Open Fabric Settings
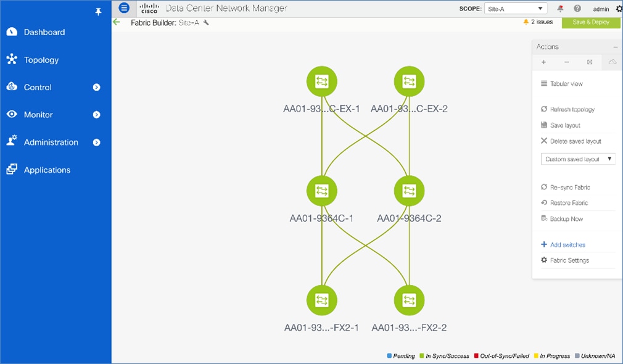 click(565, 260)
